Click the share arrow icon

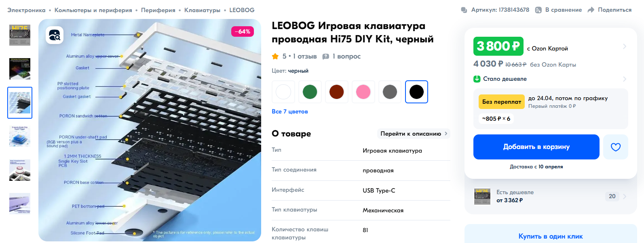pyautogui.click(x=591, y=10)
